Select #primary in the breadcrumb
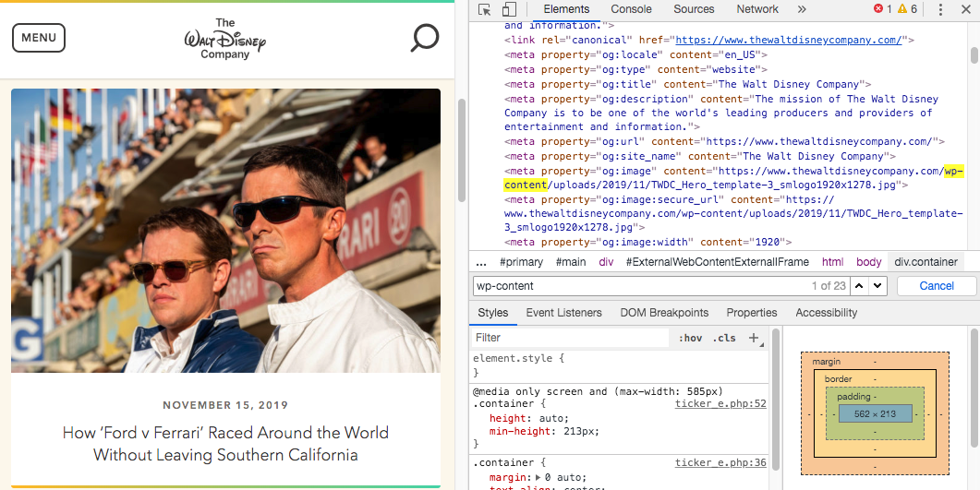Viewport: 980px width, 490px height. click(x=521, y=262)
